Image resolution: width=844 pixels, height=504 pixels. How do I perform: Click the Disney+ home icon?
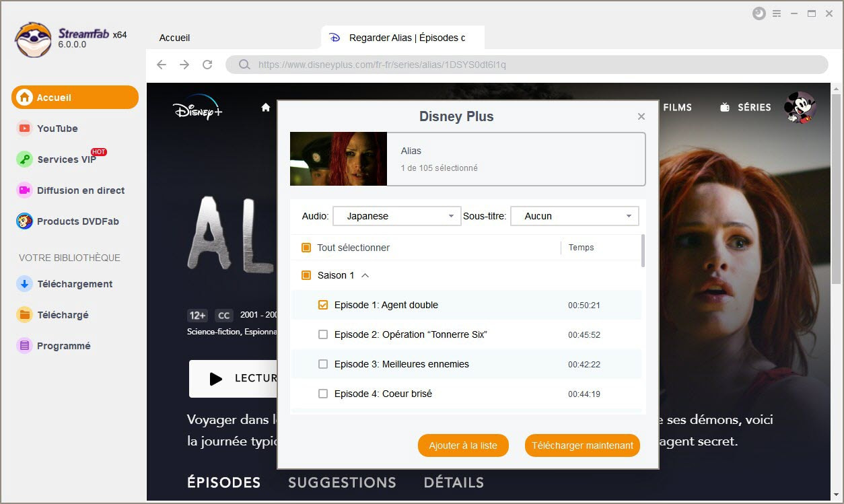266,108
